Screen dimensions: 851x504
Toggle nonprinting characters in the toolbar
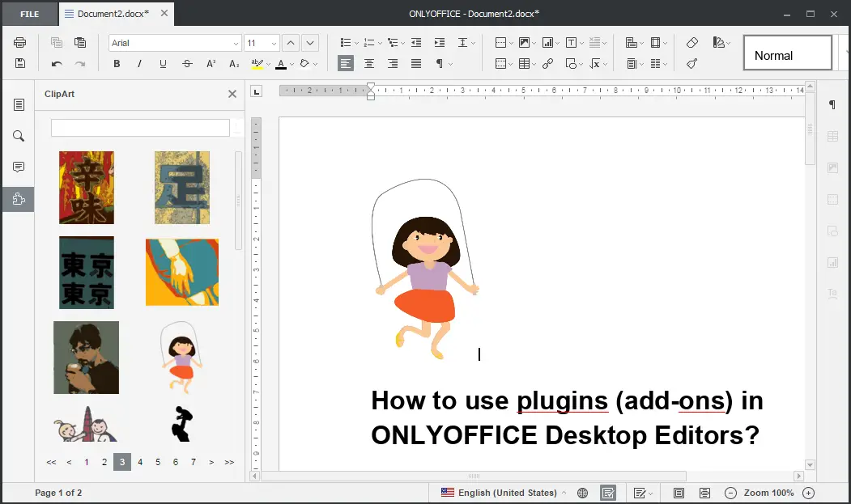[440, 63]
